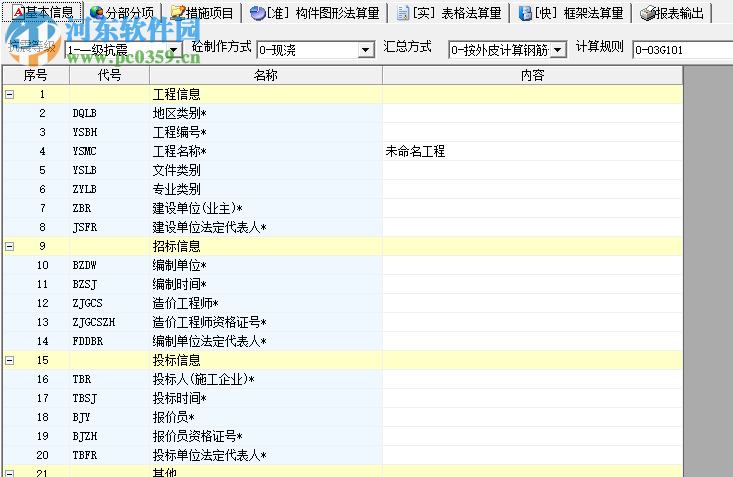
Task: Open the 框架法算量 tab
Action: pyautogui.click(x=571, y=13)
